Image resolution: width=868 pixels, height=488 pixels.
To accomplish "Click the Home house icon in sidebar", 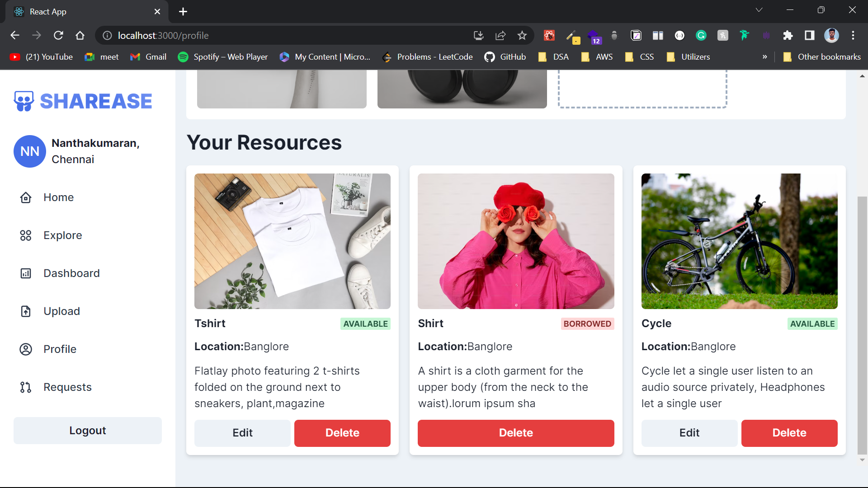I will point(26,197).
